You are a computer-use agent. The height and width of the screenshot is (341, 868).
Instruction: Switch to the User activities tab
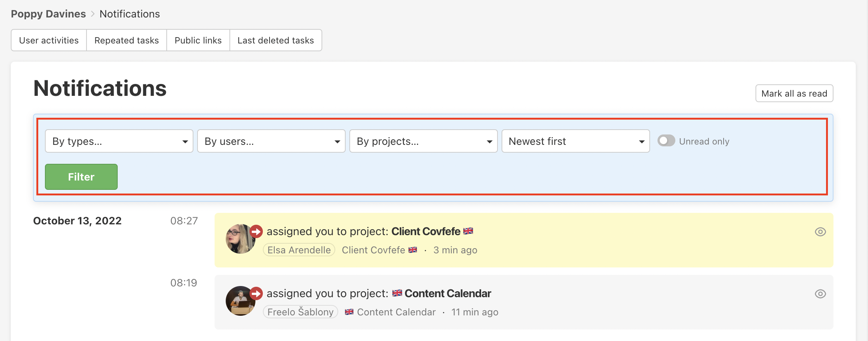pyautogui.click(x=49, y=40)
